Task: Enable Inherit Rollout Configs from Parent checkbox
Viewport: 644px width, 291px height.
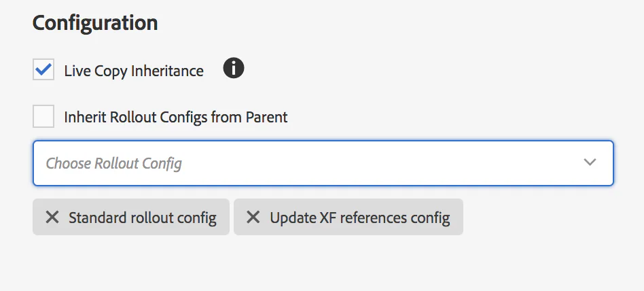Action: pyautogui.click(x=43, y=116)
